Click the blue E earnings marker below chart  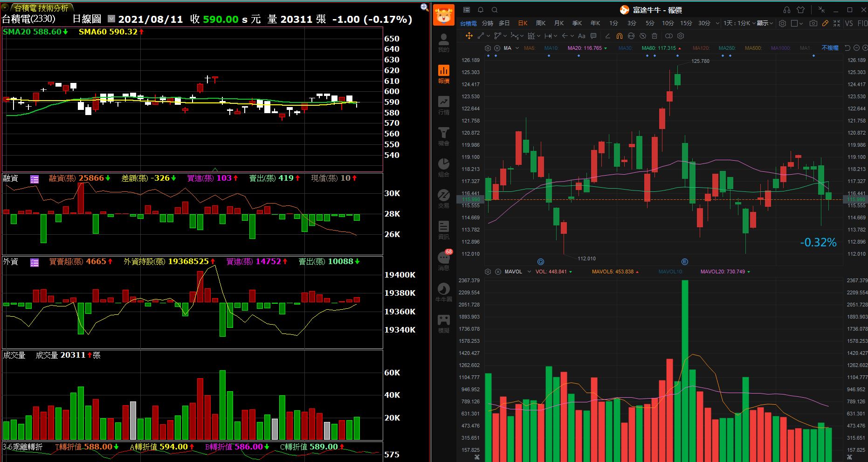click(684, 262)
